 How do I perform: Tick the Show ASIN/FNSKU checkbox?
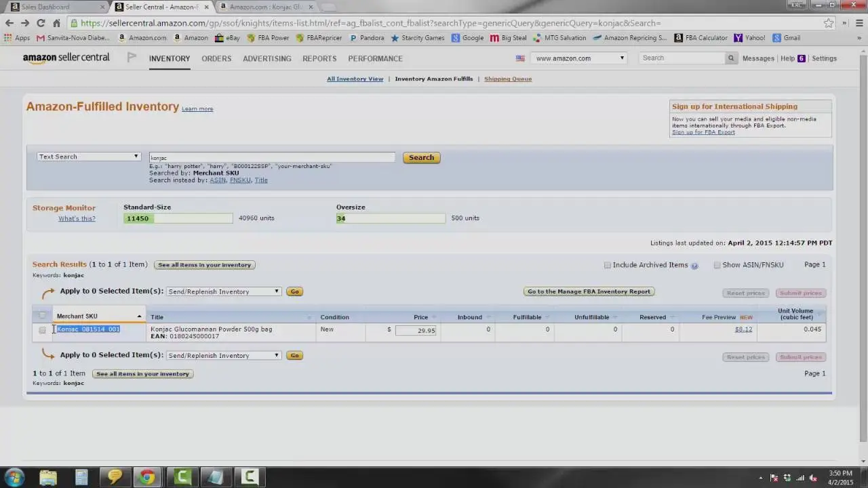pyautogui.click(x=717, y=265)
